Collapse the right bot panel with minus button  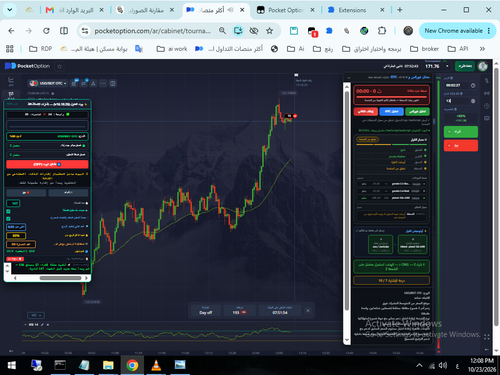point(349,77)
